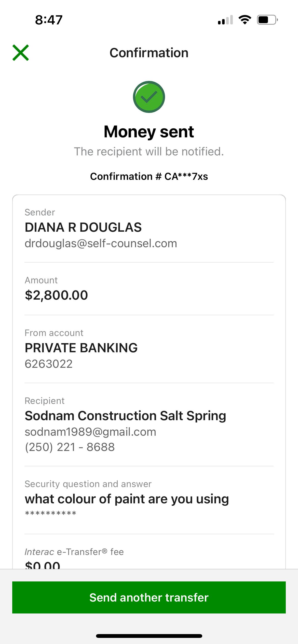Viewport: 298px width, 644px height.
Task: Tap the Confirmation page title
Action: (x=149, y=53)
